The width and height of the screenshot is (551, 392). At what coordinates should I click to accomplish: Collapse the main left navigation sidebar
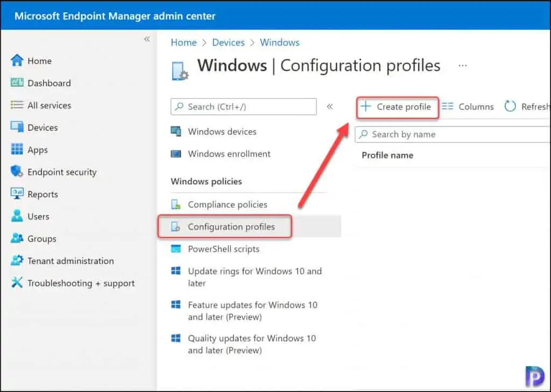147,39
